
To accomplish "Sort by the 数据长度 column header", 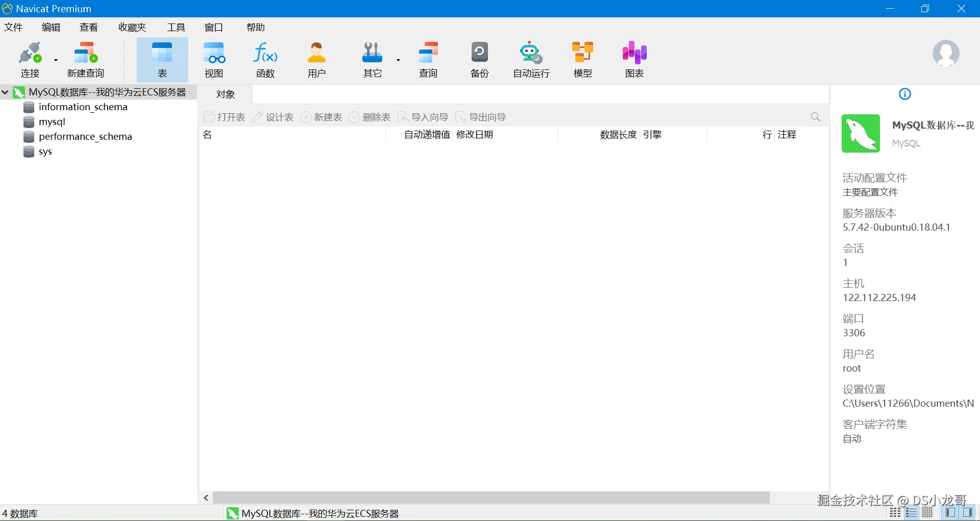I will point(598,135).
